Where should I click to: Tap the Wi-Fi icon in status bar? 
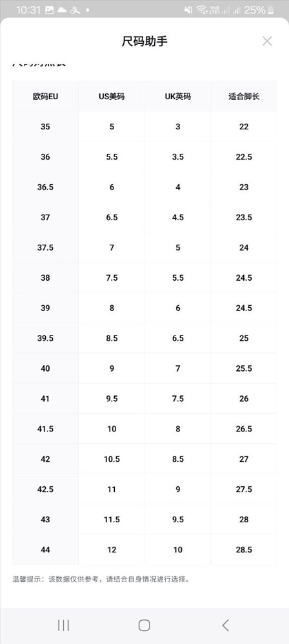(x=201, y=10)
